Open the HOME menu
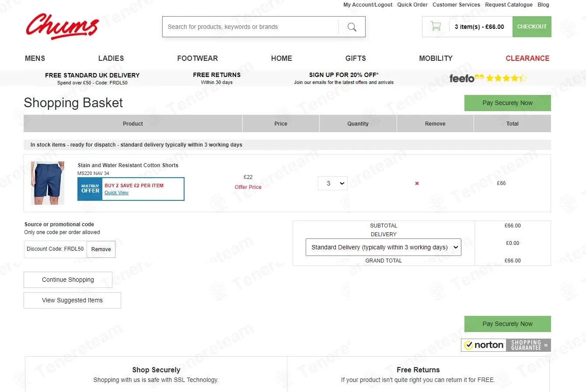 [x=282, y=58]
